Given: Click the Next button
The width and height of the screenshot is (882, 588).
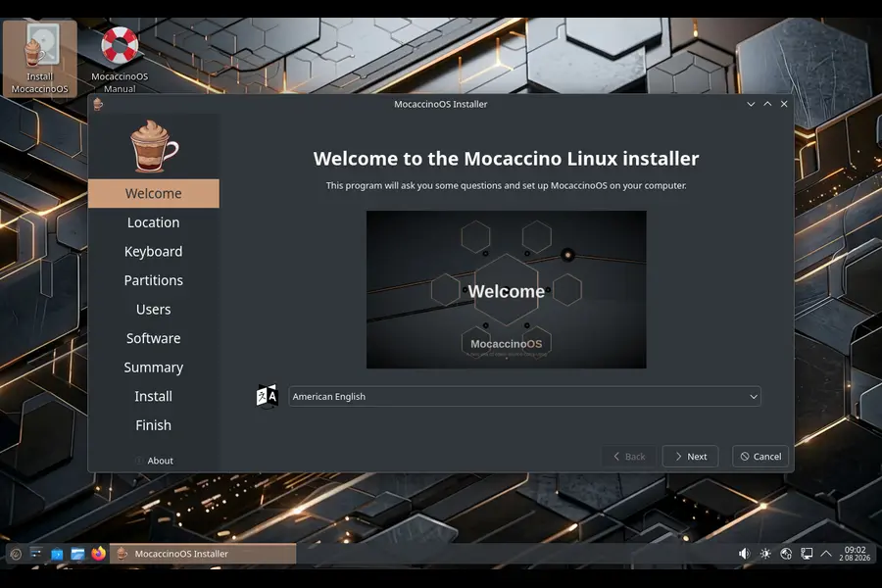Looking at the screenshot, I should [x=690, y=457].
